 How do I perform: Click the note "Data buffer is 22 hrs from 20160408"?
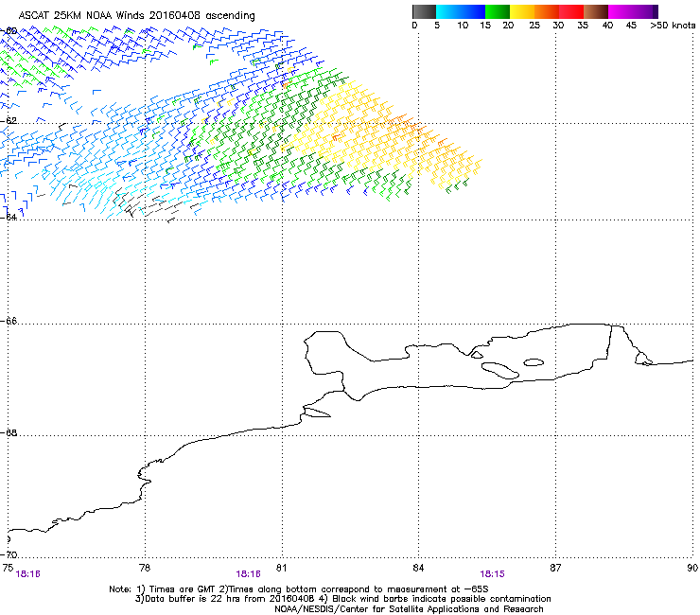tap(229, 599)
